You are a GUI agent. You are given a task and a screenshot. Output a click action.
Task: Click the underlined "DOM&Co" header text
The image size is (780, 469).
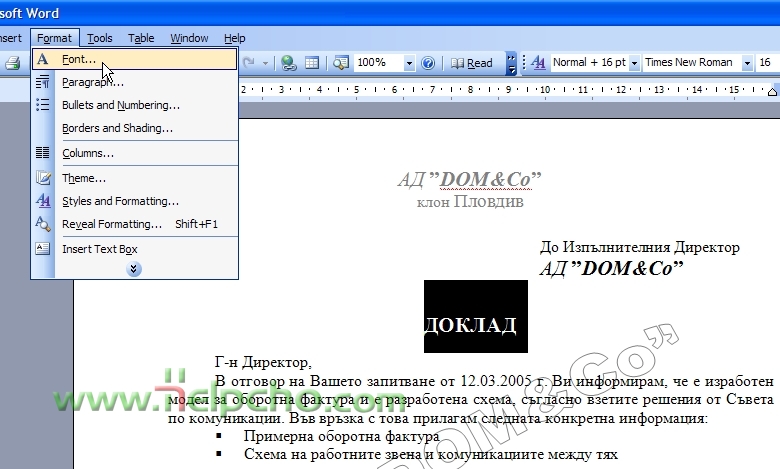486,180
